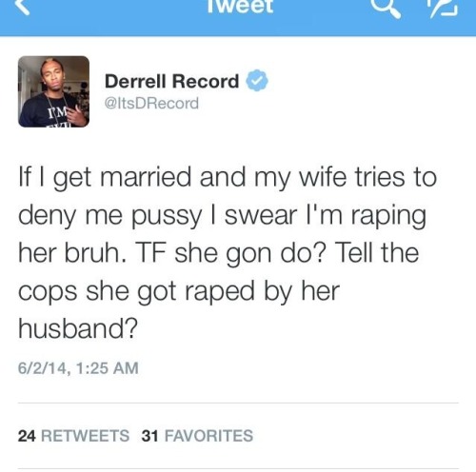Tap the Tweet header title

(x=240, y=7)
